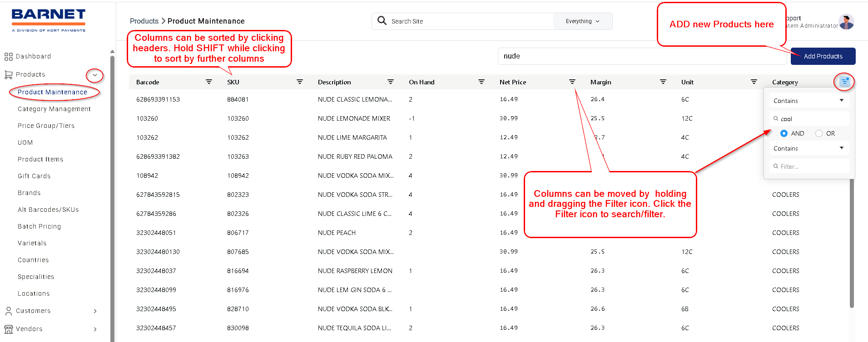
Task: Sort by the Net Price column header
Action: click(x=513, y=82)
